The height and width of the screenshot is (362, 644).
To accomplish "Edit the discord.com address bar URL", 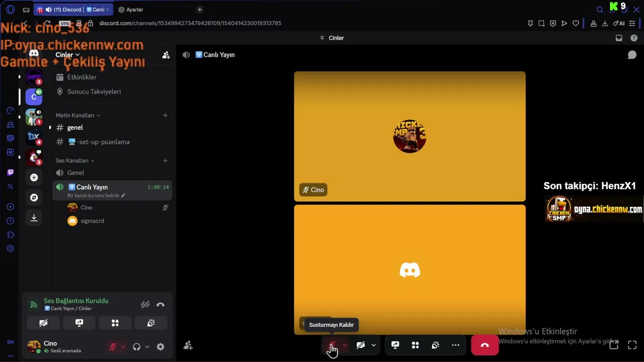I will point(190,23).
